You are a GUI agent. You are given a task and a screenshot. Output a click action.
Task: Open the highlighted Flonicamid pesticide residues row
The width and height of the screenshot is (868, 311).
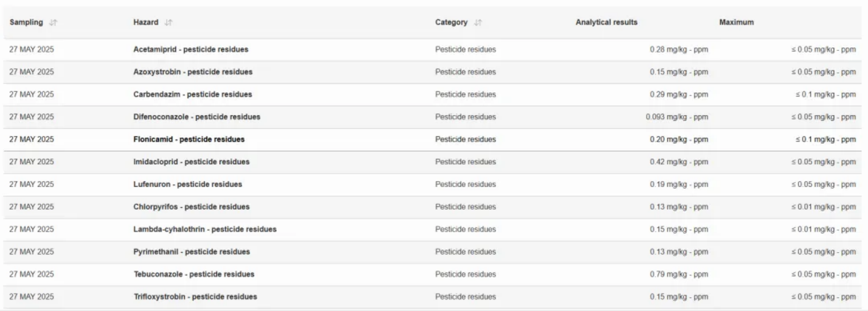click(189, 139)
